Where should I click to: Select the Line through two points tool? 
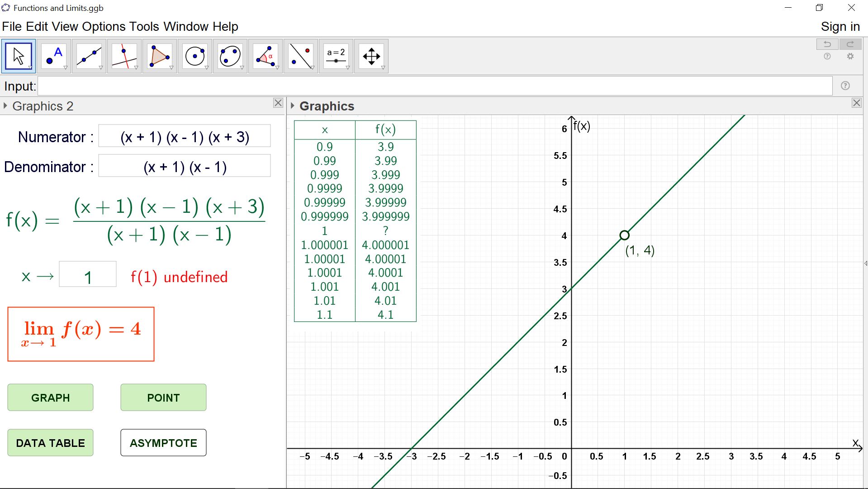[x=89, y=56]
